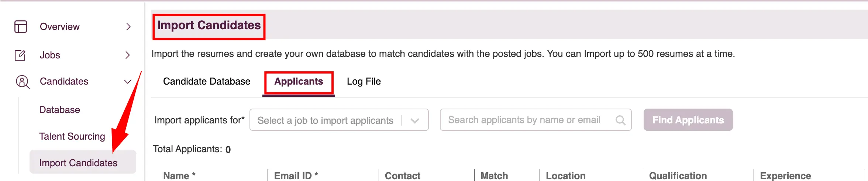
Task: Click the Match column header
Action: click(x=494, y=176)
